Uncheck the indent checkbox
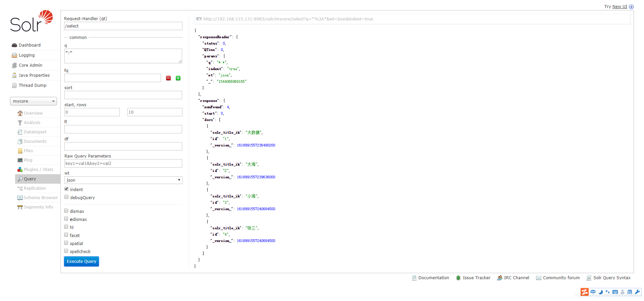Viewport: 644px width, 301px height. tap(66, 189)
